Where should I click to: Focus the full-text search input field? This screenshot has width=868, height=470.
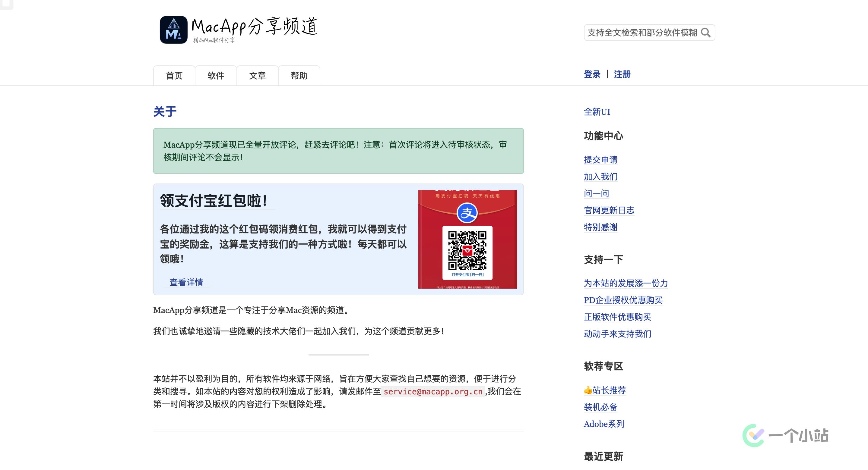coord(641,33)
